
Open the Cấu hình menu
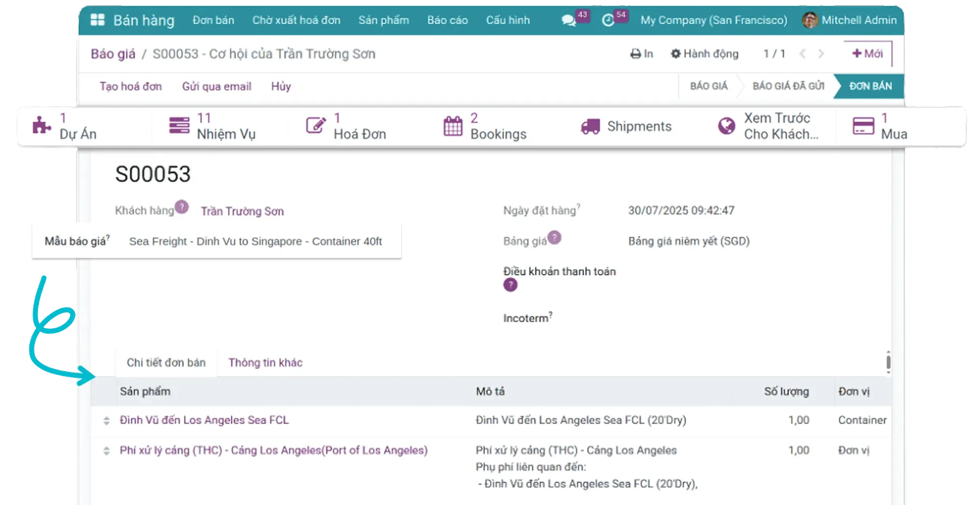tap(507, 20)
